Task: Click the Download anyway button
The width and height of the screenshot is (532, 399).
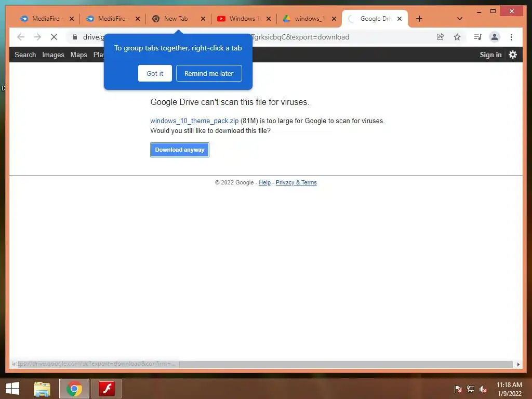Action: [179, 150]
